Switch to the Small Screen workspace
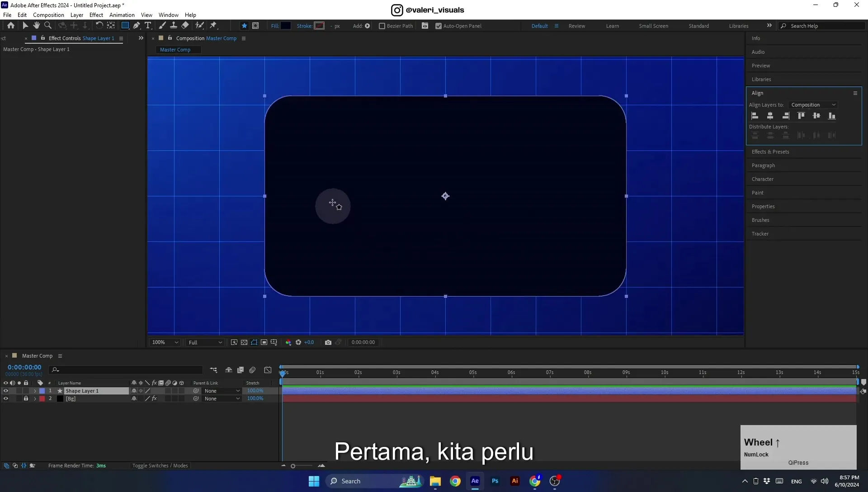 (x=653, y=26)
